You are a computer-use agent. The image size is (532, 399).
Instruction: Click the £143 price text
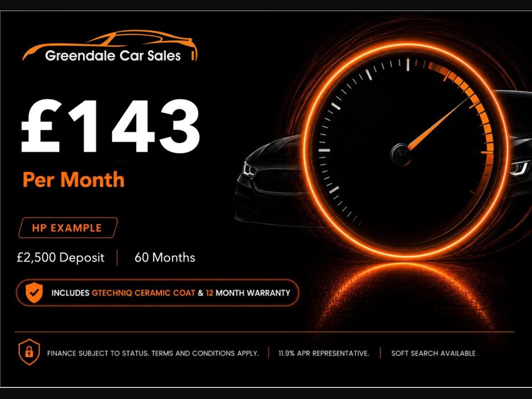111,126
